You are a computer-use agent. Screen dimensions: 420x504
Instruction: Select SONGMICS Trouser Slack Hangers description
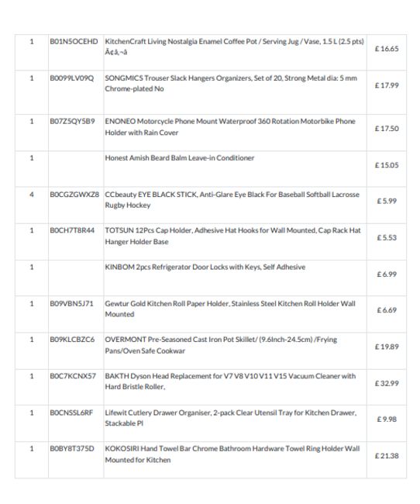point(231,83)
